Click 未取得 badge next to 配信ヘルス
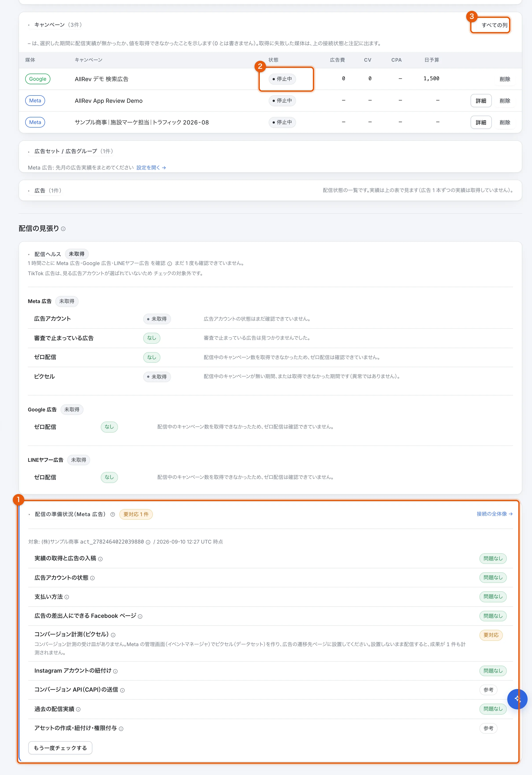532x775 pixels. (x=76, y=254)
